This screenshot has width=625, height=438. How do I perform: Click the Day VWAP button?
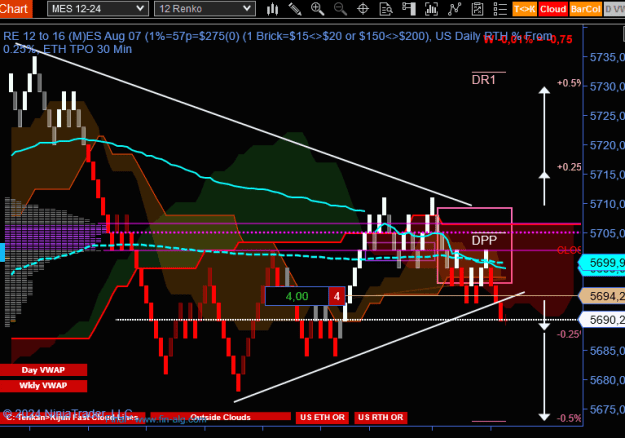click(43, 370)
